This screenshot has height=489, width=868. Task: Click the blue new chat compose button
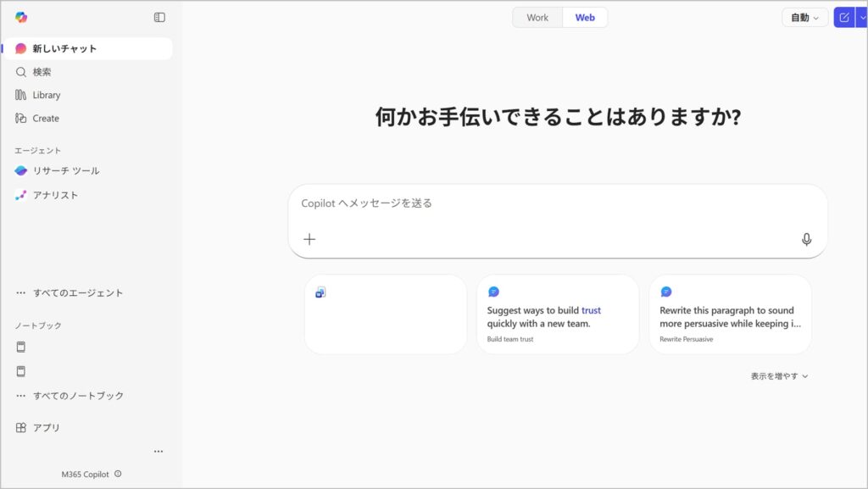844,18
